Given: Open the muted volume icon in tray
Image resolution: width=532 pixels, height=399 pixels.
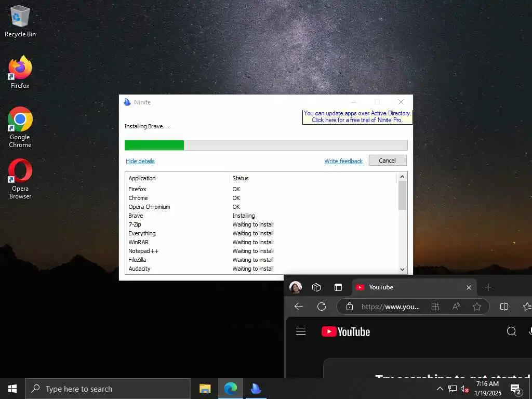Looking at the screenshot, I should coord(464,389).
